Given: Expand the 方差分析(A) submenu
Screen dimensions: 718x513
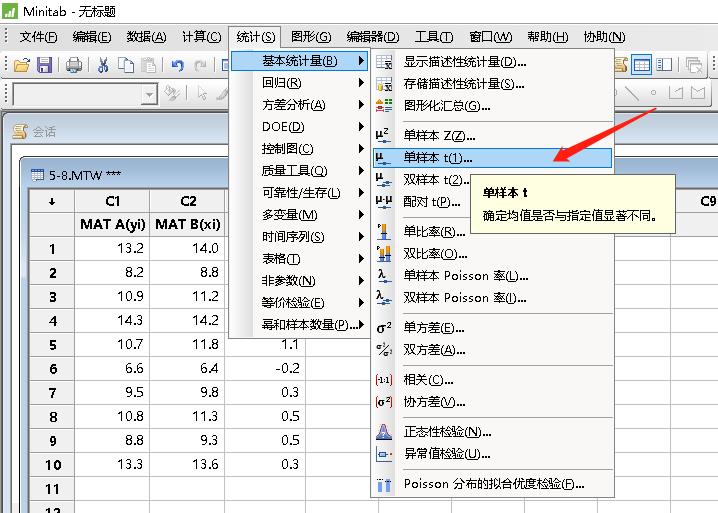Looking at the screenshot, I should click(x=298, y=105).
